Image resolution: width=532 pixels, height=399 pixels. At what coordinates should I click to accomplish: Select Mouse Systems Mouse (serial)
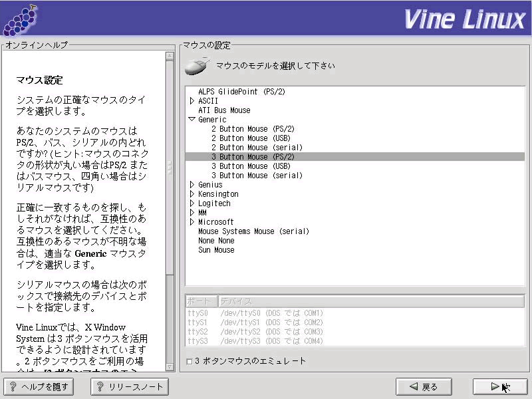click(253, 231)
